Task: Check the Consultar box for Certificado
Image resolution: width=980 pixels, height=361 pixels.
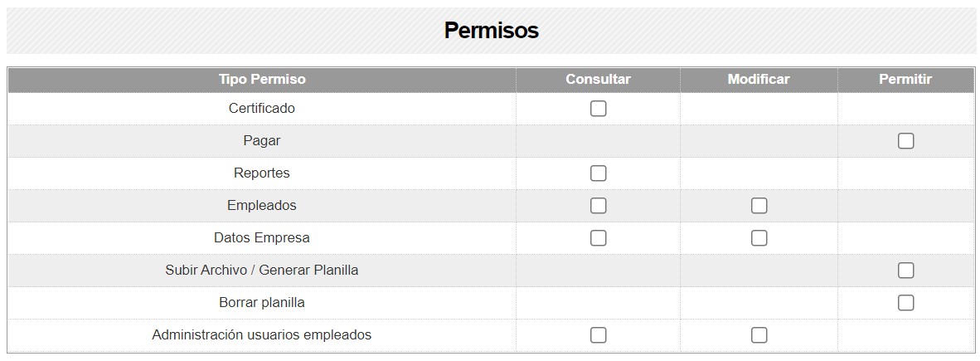Action: coord(598,109)
